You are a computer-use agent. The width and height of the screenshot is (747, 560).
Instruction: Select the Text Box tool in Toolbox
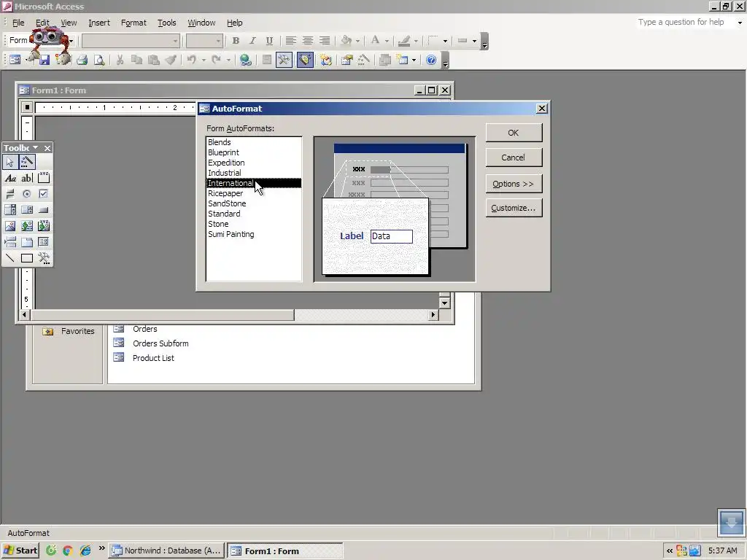pyautogui.click(x=27, y=178)
